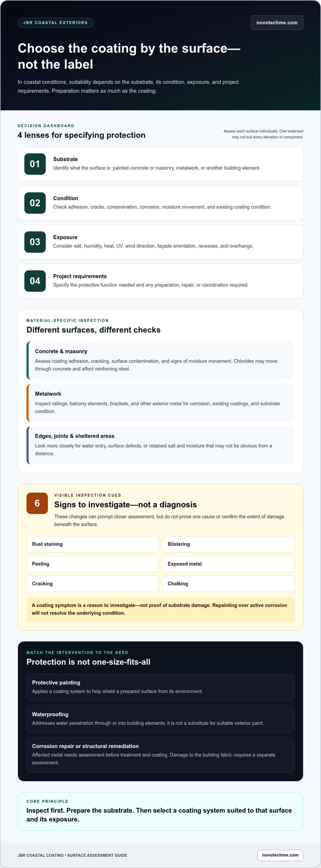Click the orange 6 cues badge

point(37,503)
